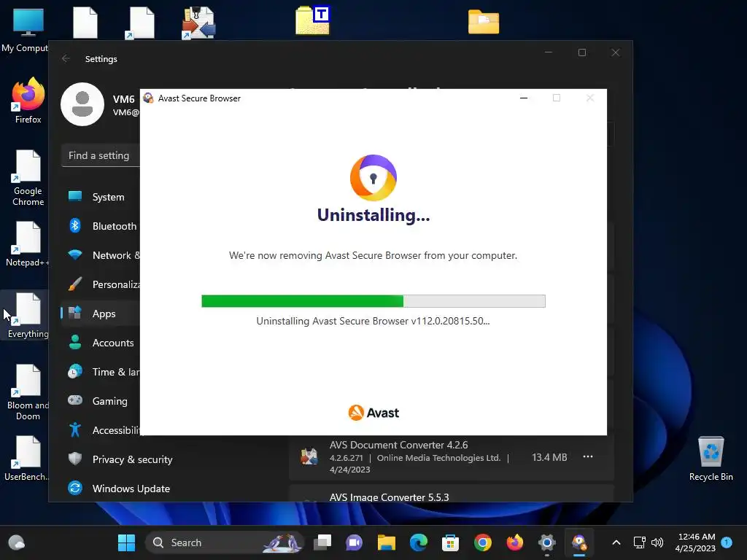Screen dimensions: 747x560
Task: Open the yellow folder icon on desktop
Action: (484, 22)
